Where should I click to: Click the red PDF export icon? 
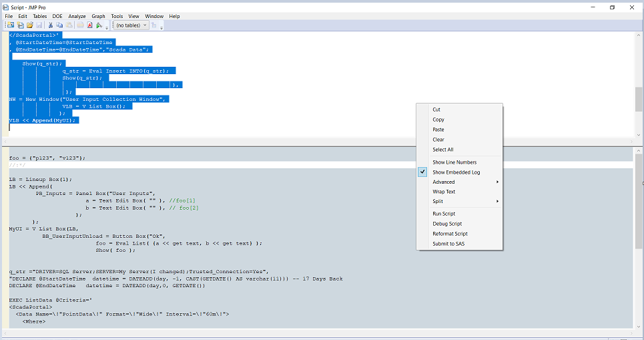(89, 25)
